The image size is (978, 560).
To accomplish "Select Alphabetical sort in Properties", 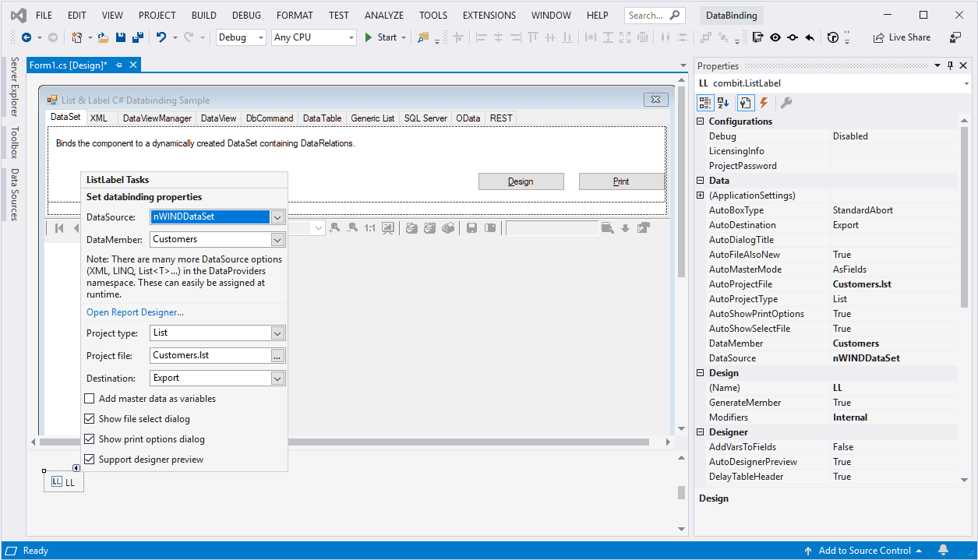I will coord(724,102).
